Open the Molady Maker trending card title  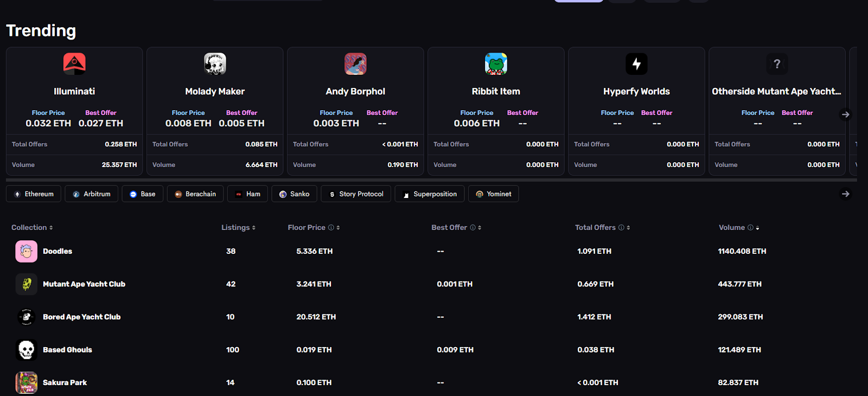(215, 92)
